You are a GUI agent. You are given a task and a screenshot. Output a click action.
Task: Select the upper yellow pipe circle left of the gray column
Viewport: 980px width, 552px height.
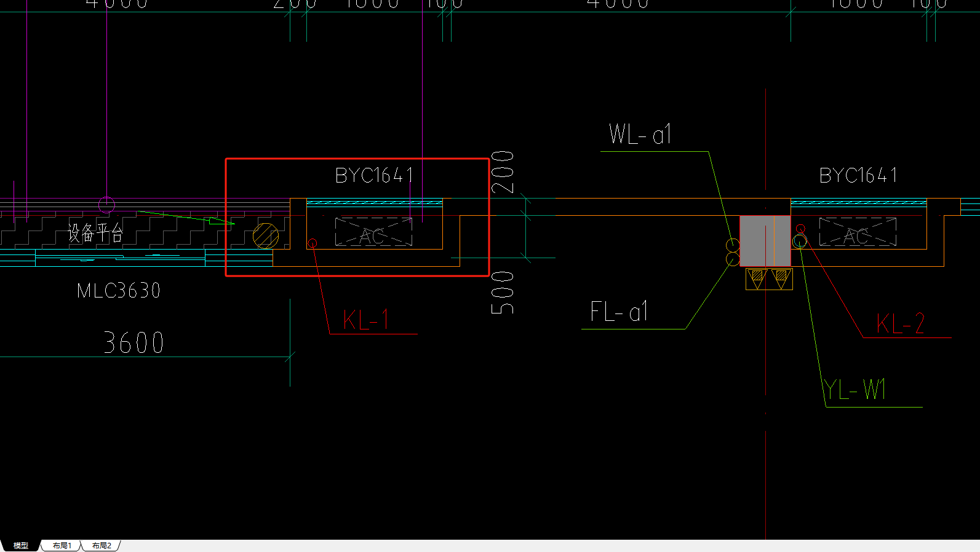[x=733, y=246]
